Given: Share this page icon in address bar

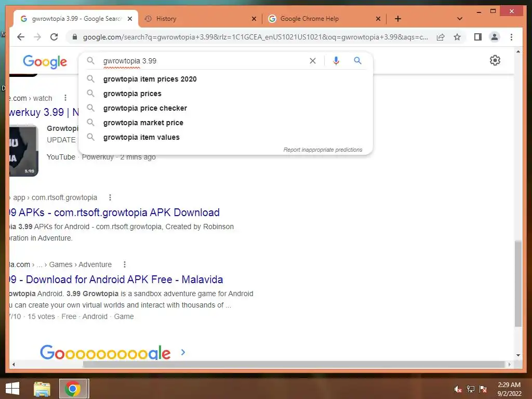Looking at the screenshot, I should pos(441,37).
